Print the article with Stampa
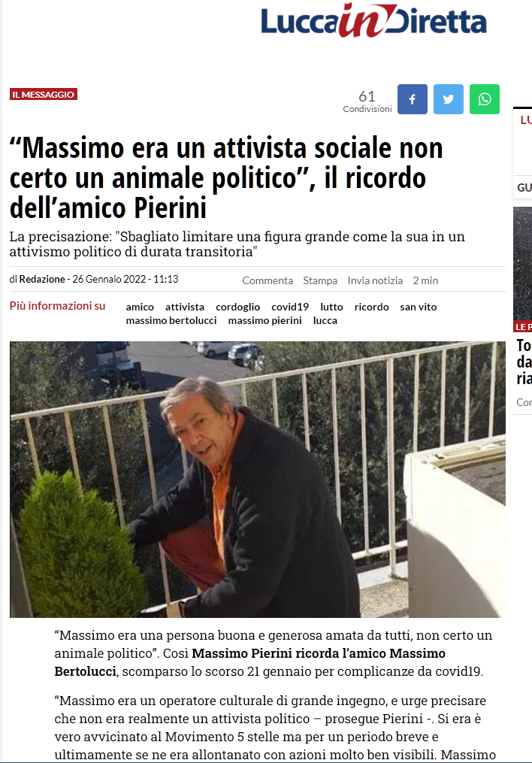Viewport: 532px width, 763px height. click(320, 281)
